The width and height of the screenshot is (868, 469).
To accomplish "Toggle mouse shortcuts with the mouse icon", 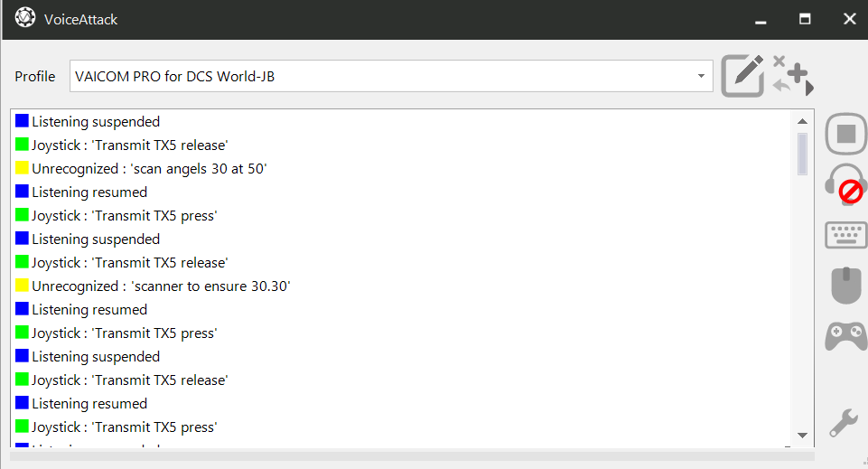I will tap(845, 286).
